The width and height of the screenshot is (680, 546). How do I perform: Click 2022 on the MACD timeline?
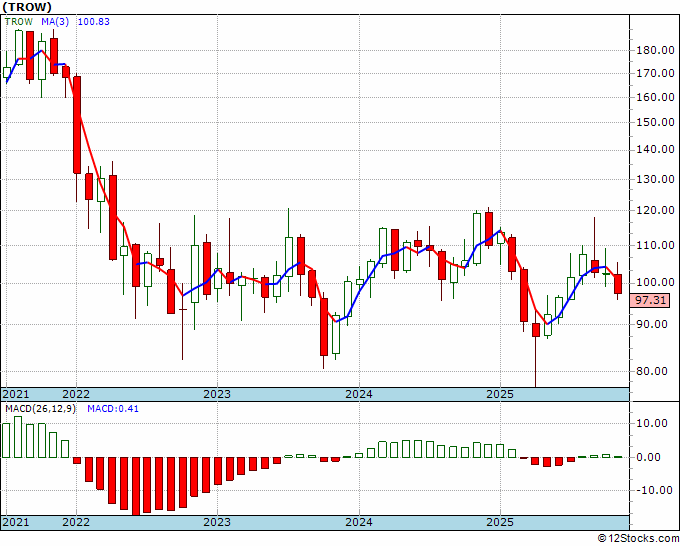pyautogui.click(x=76, y=522)
